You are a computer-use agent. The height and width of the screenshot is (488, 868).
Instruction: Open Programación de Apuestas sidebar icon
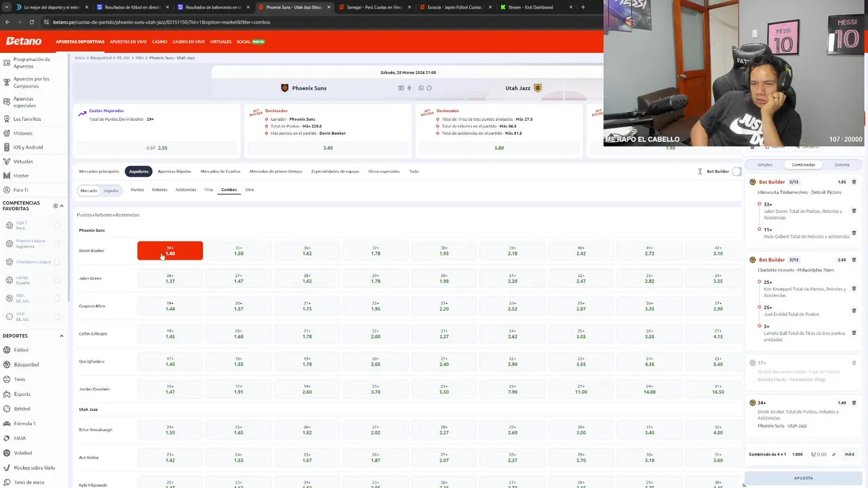(x=6, y=62)
